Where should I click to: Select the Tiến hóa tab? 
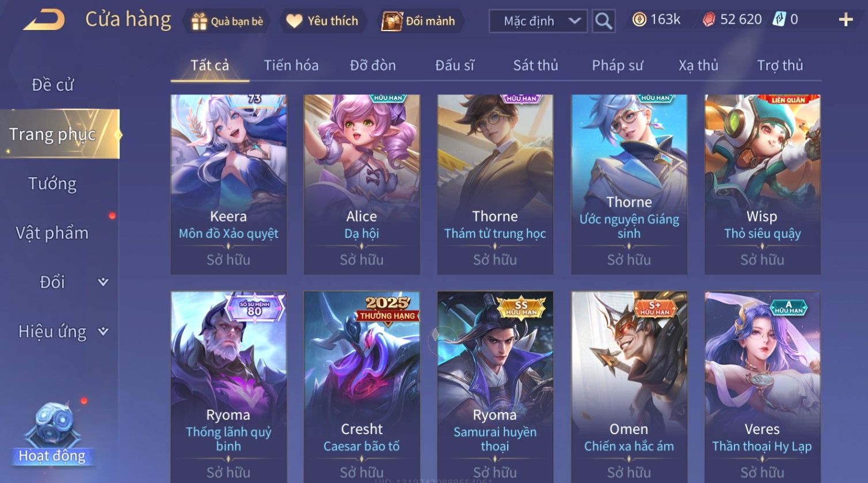[x=291, y=65]
